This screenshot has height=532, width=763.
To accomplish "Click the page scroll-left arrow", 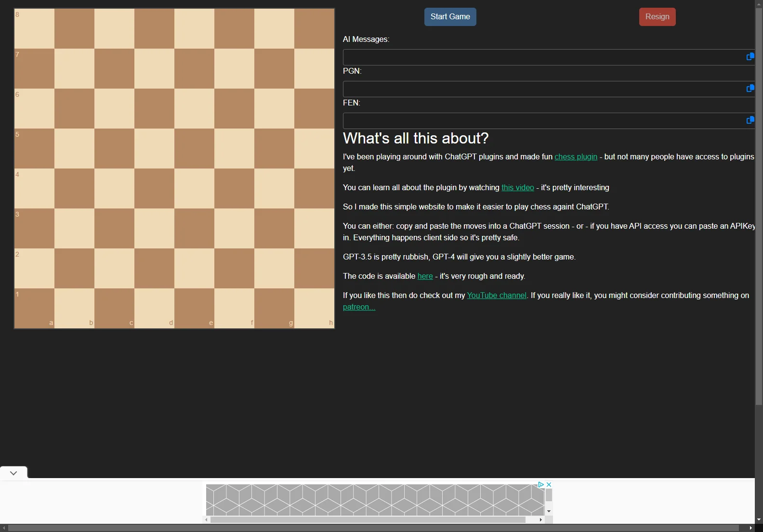I will [4, 528].
